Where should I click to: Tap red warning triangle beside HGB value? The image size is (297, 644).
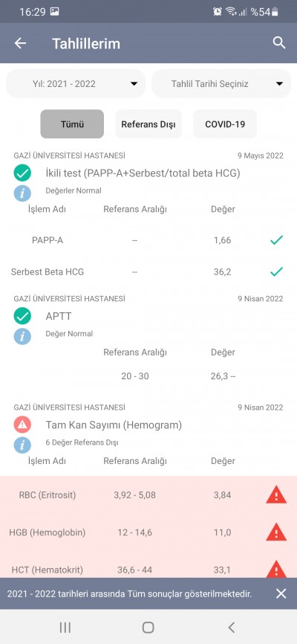point(276,532)
